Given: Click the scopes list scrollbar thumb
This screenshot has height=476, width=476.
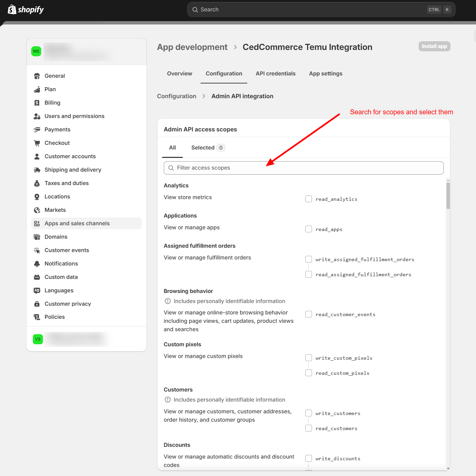Looking at the screenshot, I should point(448,195).
